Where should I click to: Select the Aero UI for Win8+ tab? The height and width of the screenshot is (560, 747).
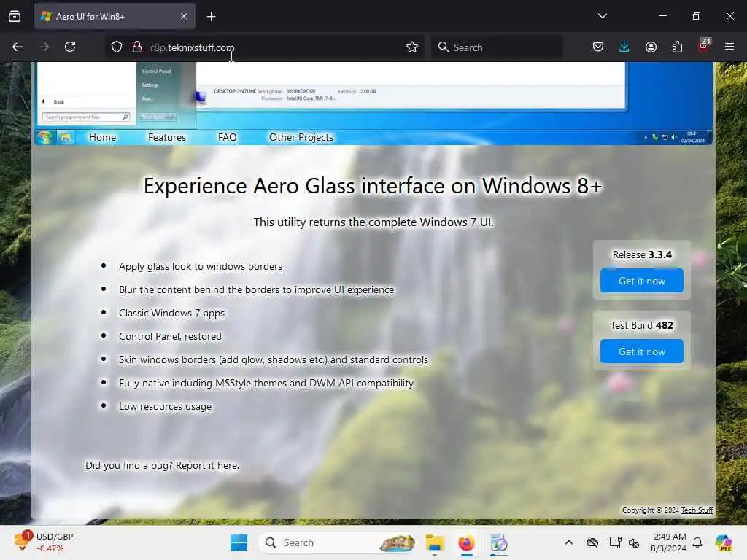coord(115,17)
